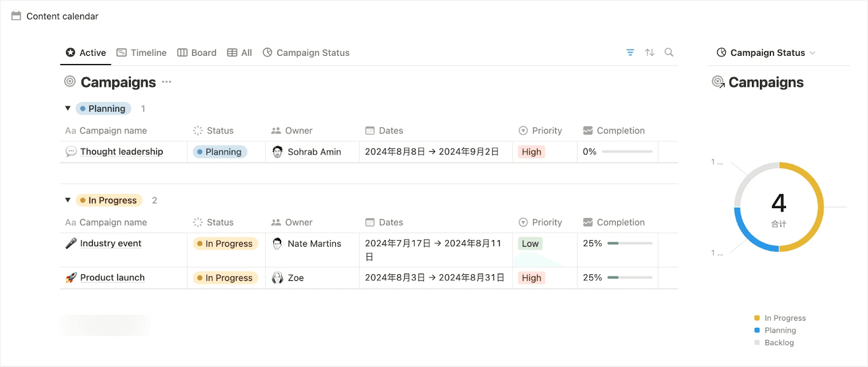
Task: Click the microphone icon for Industry event
Action: pyautogui.click(x=71, y=243)
